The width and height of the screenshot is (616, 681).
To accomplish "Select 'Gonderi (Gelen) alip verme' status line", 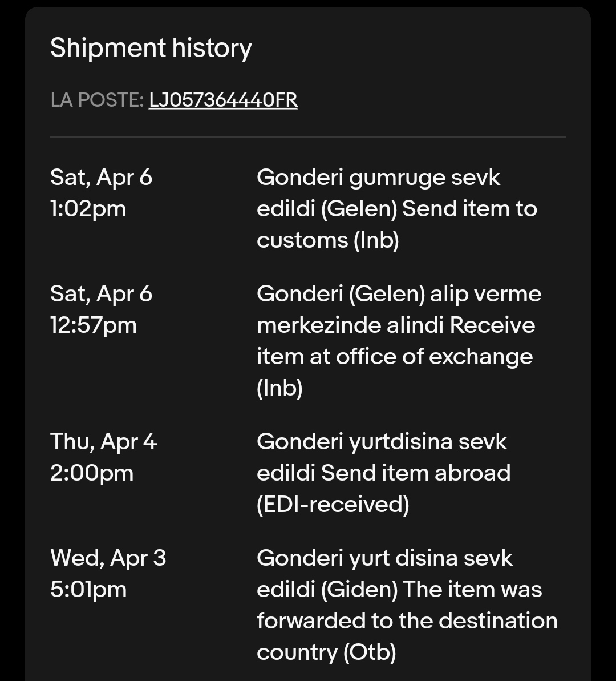I will [x=399, y=294].
